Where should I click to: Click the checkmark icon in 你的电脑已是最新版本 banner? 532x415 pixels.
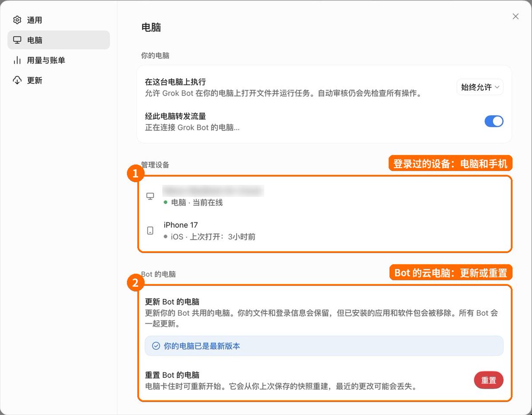(156, 346)
